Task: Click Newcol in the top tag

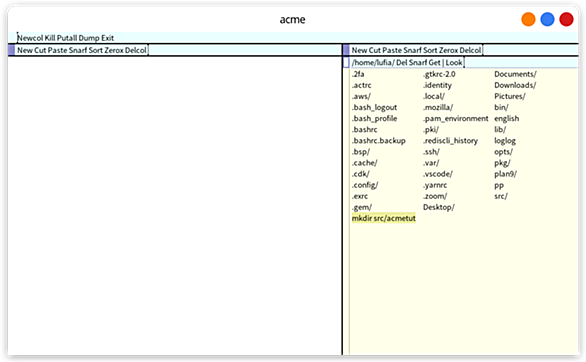Action: pos(30,38)
